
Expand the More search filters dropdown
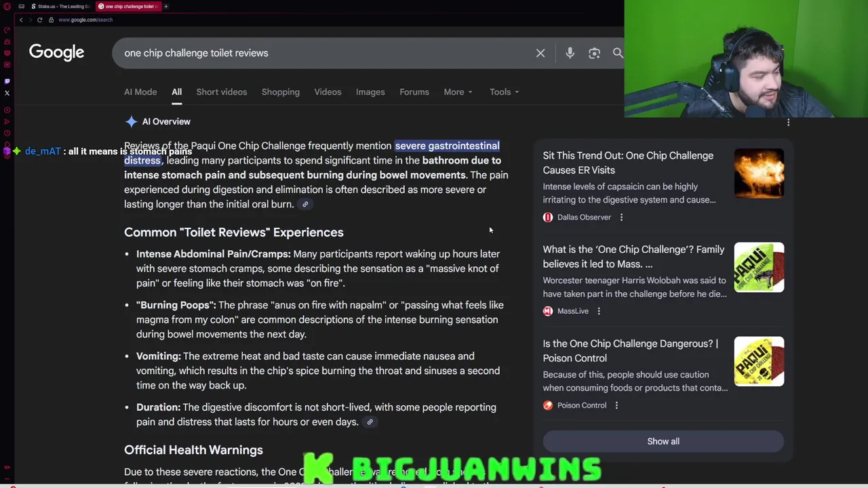(458, 92)
